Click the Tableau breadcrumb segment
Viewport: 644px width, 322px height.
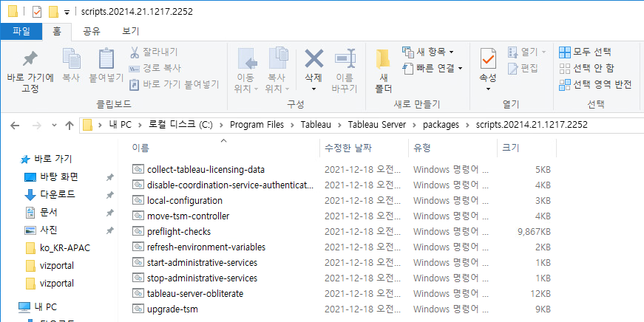[316, 125]
